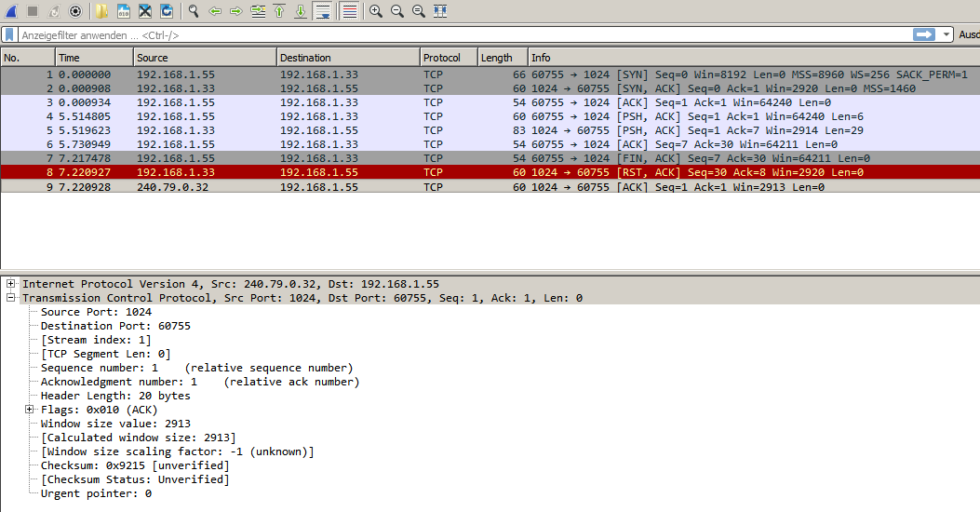Image resolution: width=980 pixels, height=512 pixels.
Task: Jump to the first packet
Action: [279, 11]
